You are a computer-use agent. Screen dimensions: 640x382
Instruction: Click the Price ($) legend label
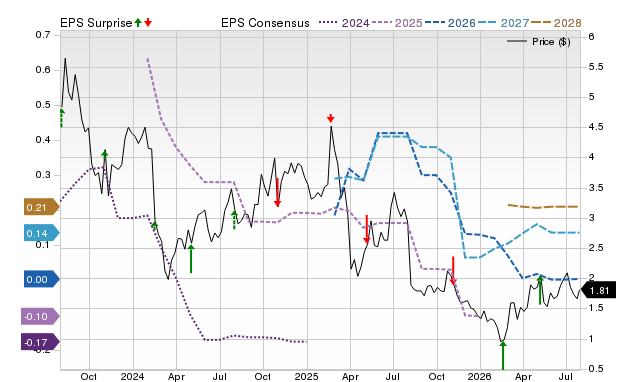point(551,42)
